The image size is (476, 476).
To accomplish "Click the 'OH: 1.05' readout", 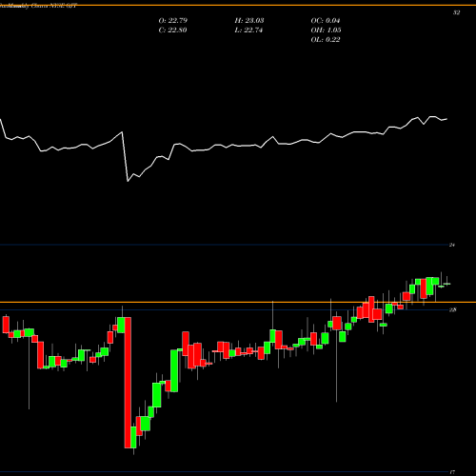I will pos(326,30).
